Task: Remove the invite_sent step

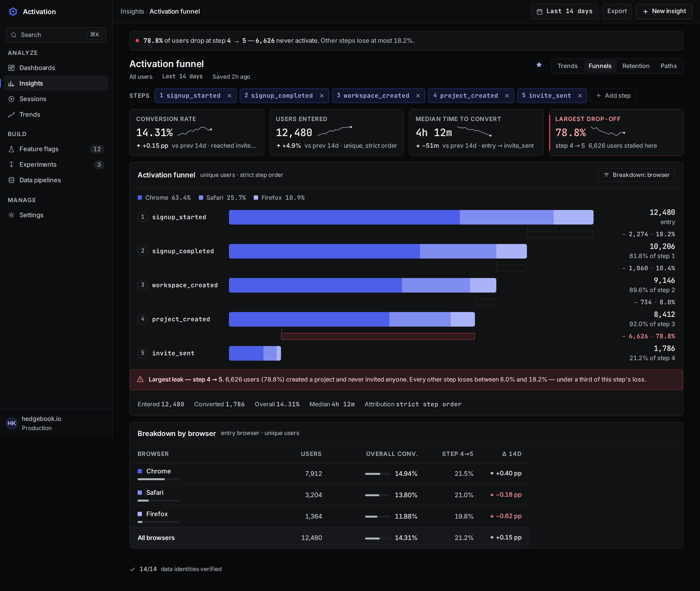Action: [580, 96]
